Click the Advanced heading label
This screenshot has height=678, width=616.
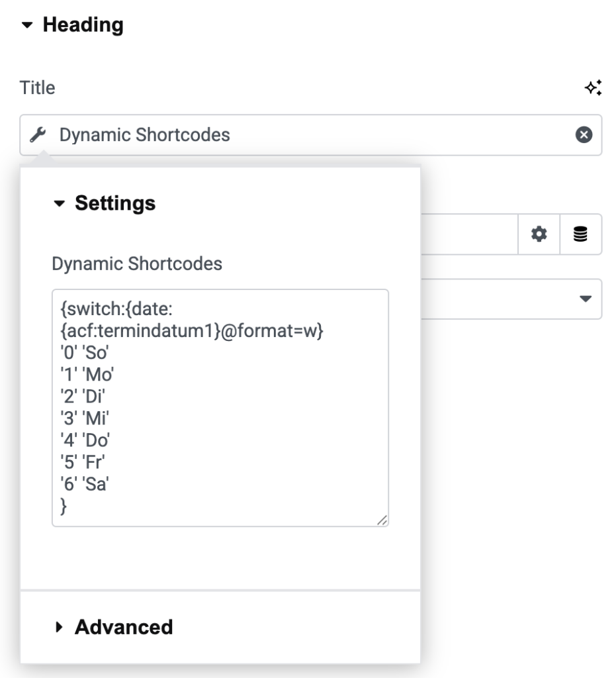click(124, 627)
